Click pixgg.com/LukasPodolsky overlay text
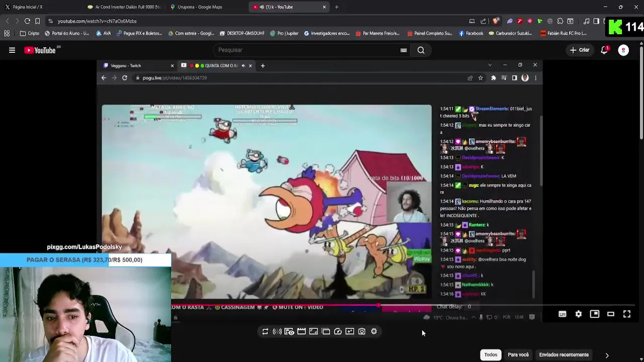This screenshot has width=644, height=362. 84,247
